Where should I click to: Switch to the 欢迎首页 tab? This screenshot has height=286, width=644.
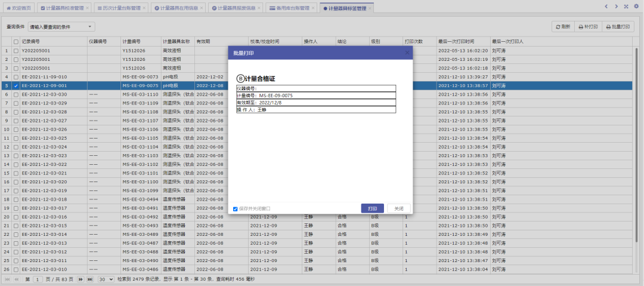coord(19,8)
